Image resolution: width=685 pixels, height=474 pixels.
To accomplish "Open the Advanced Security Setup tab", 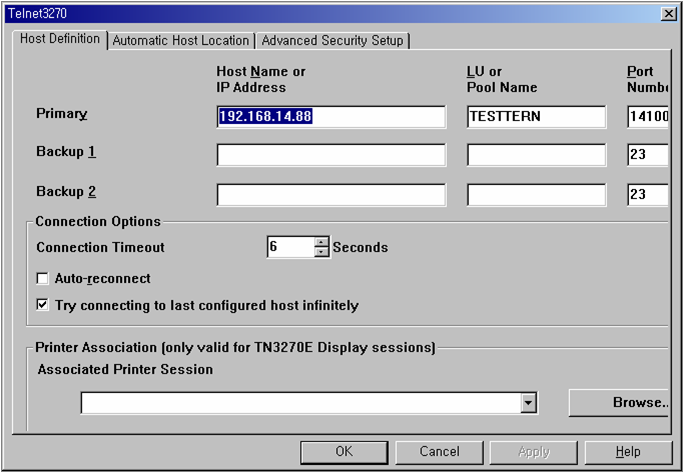I will coord(332,41).
